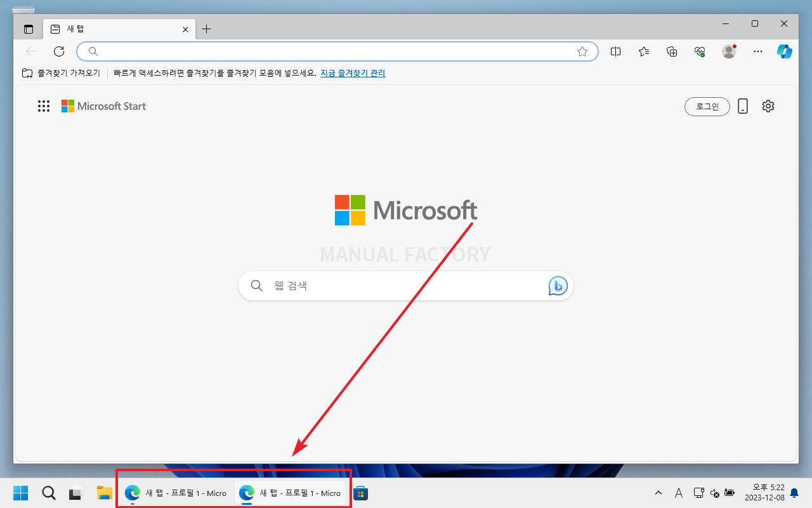
Task: Open page settings gear
Action: point(768,106)
